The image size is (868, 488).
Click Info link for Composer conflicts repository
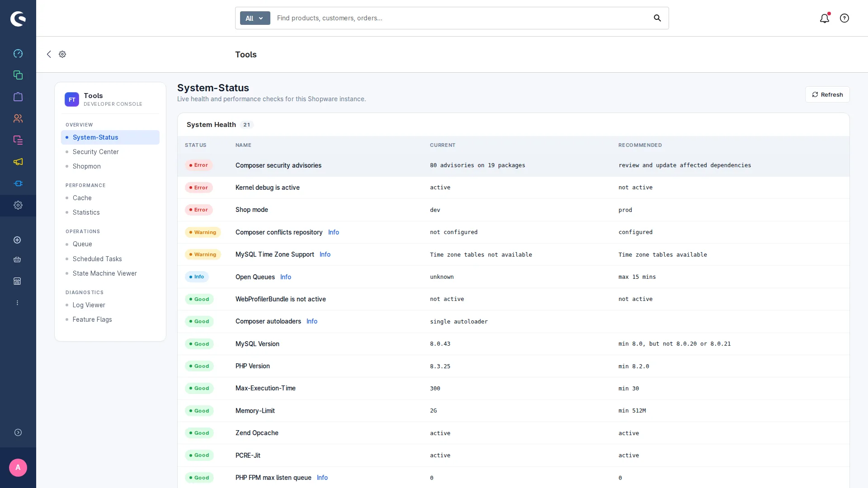[334, 232]
